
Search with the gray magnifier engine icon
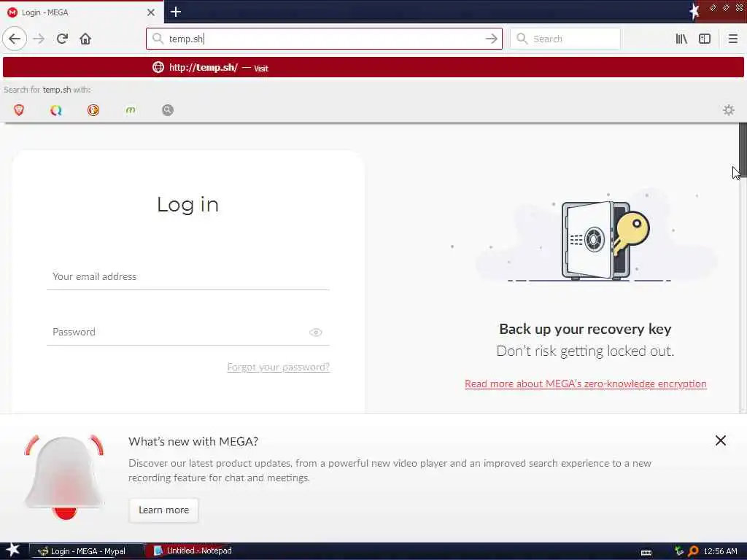pyautogui.click(x=168, y=110)
